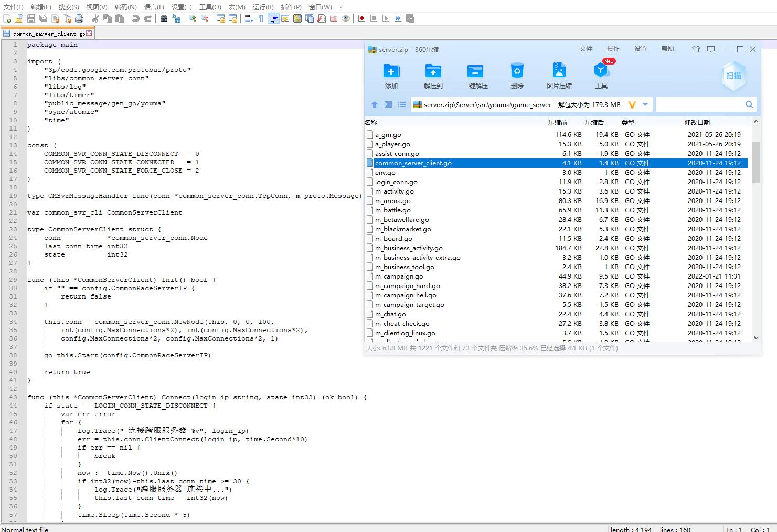
Task: Toggle show all characters pilcrow button
Action: point(261,18)
